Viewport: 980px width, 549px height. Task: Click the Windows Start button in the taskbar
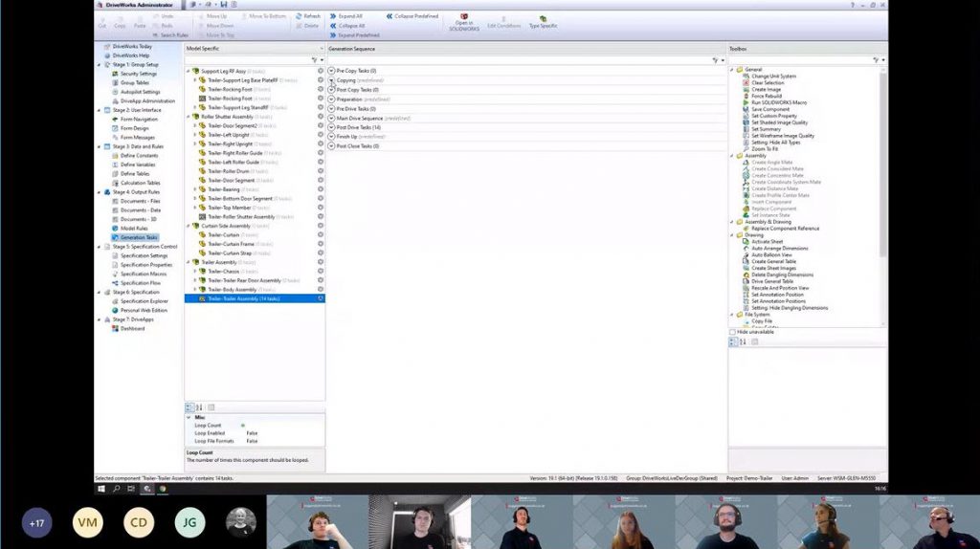pos(101,489)
